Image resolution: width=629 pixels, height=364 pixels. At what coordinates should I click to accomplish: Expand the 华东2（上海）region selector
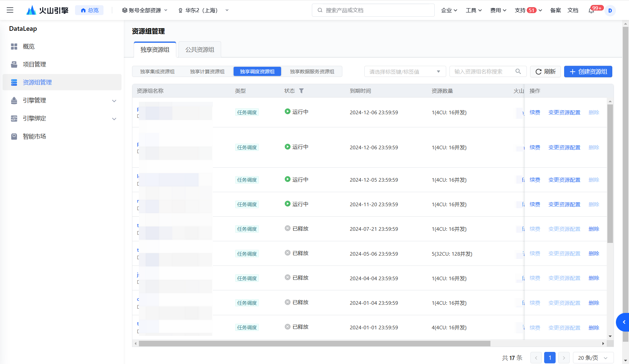click(x=203, y=10)
